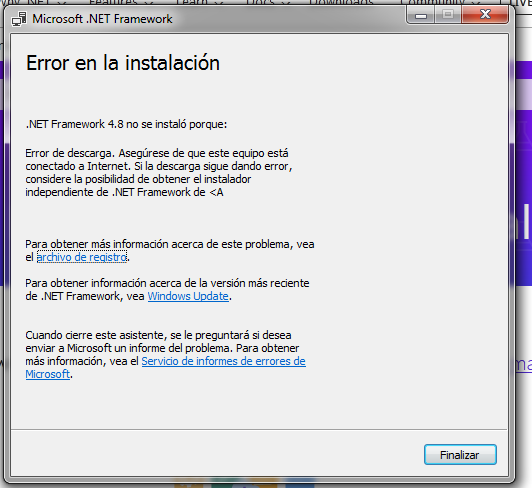Open the archivo de registro link
This screenshot has width=532, height=488.
81,257
